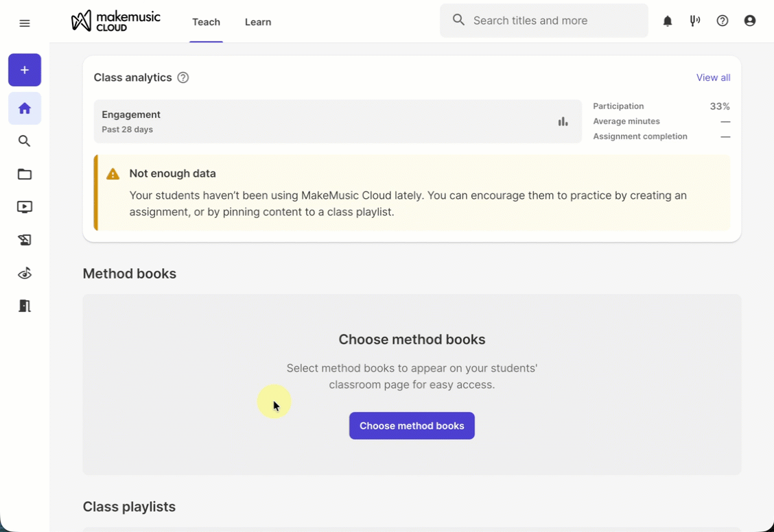Open the notifications bell
The width and height of the screenshot is (774, 532).
click(668, 21)
